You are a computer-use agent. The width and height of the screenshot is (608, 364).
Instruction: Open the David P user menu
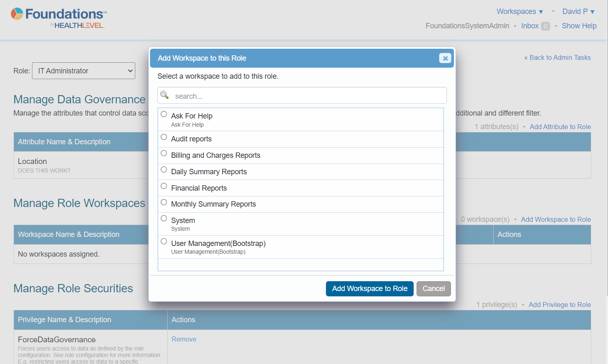click(578, 11)
